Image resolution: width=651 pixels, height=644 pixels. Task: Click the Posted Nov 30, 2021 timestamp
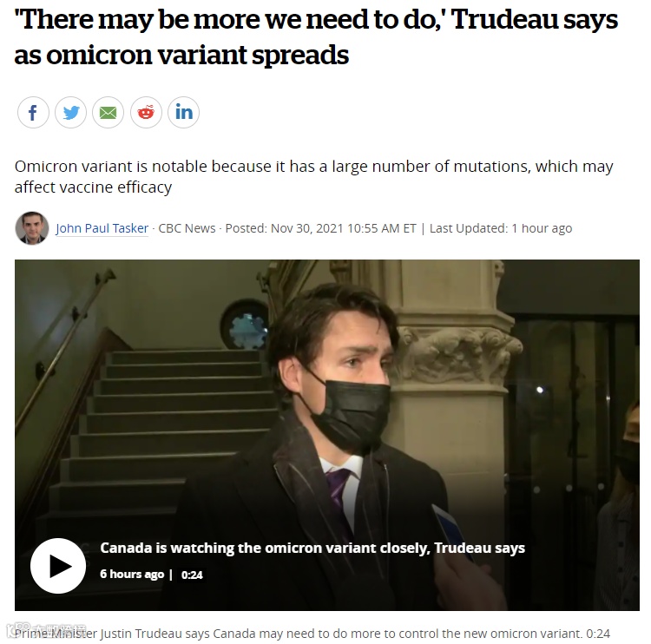click(x=320, y=228)
